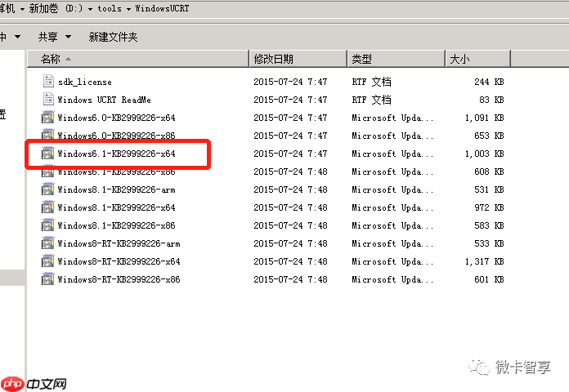569x392 pixels.
Task: Click the date cell of Windows8.1-KB2999226-arm
Action: (290, 189)
